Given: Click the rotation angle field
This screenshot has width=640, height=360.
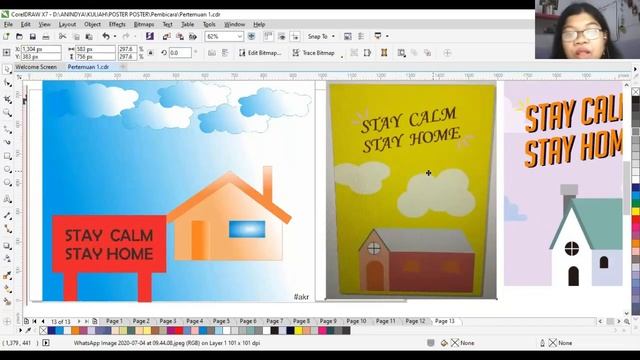Looking at the screenshot, I should click(180, 53).
